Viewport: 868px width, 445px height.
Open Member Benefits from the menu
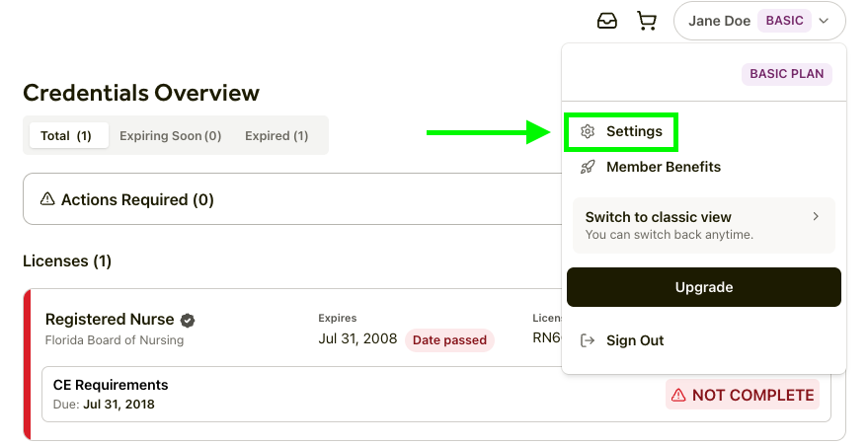pos(664,167)
